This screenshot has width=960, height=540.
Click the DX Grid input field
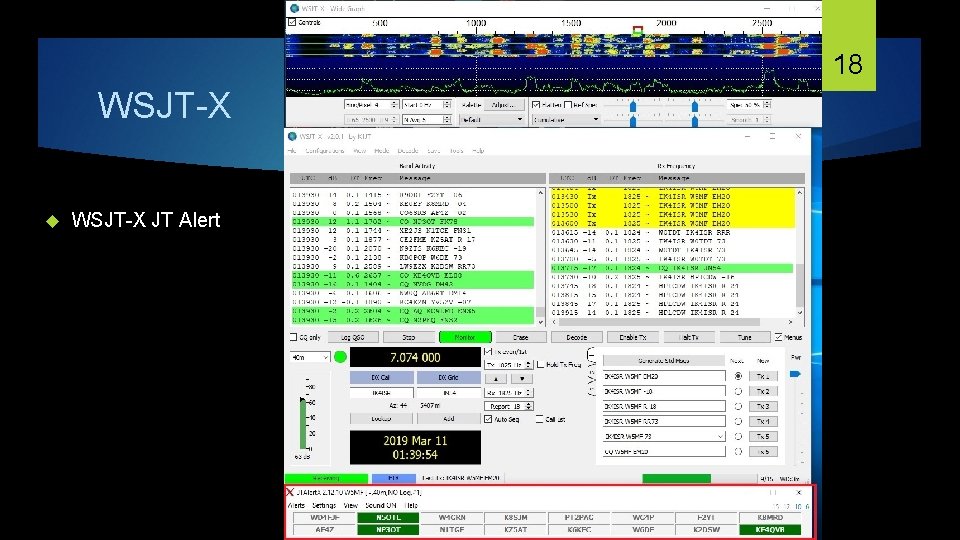[x=448, y=392]
